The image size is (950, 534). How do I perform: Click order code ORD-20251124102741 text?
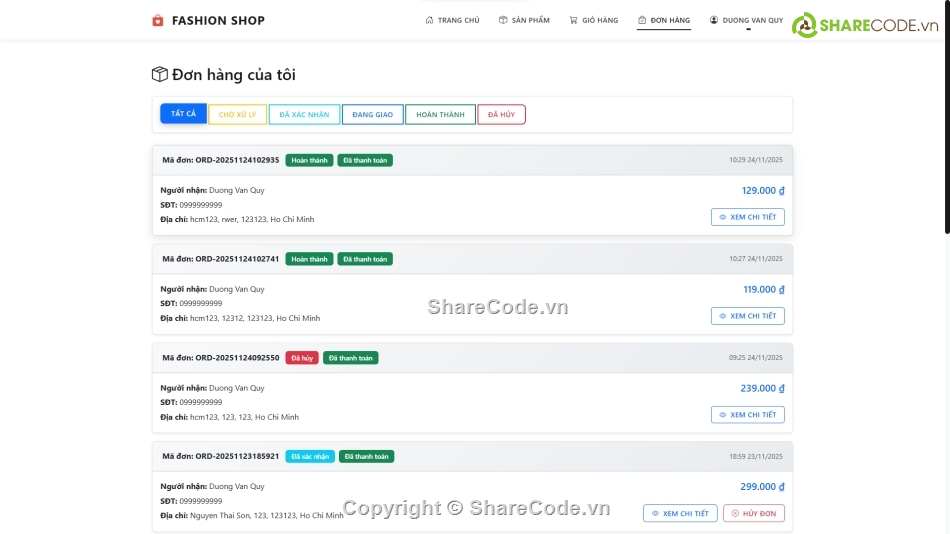click(237, 259)
